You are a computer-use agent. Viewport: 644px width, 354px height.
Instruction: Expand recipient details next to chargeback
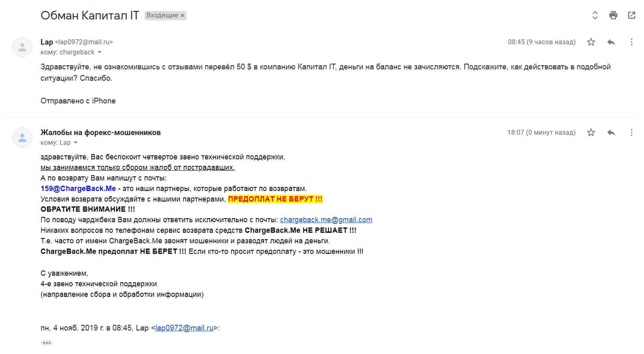[100, 52]
